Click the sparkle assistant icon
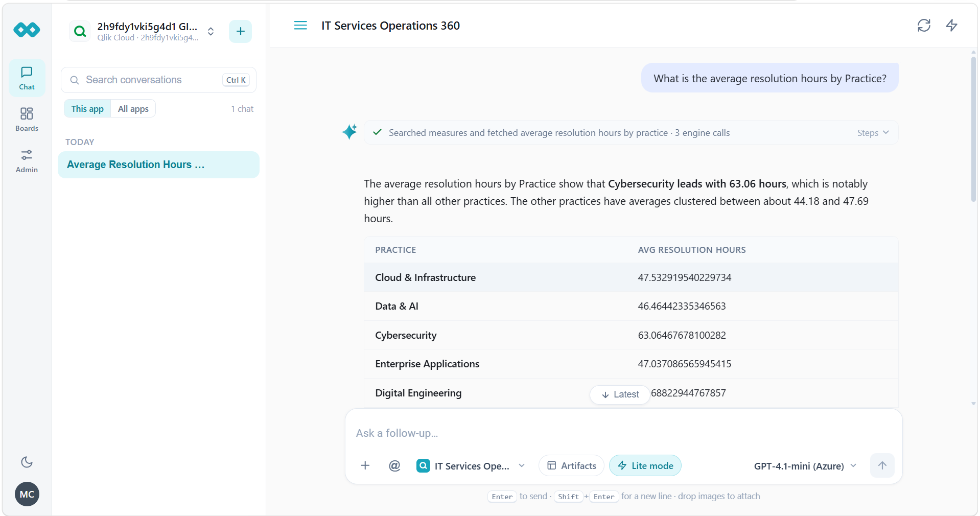This screenshot has width=980, height=516. pyautogui.click(x=350, y=132)
